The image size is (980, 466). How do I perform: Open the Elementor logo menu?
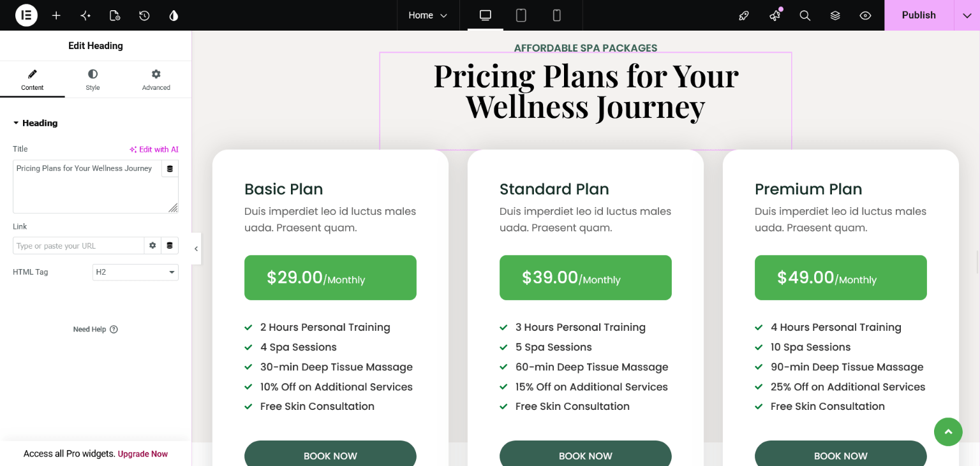click(27, 15)
